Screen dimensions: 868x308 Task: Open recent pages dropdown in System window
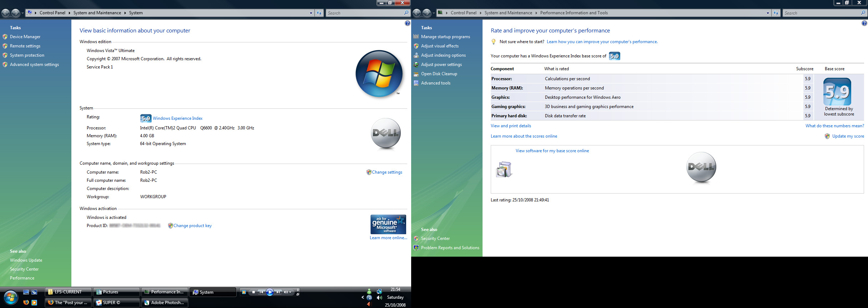[x=22, y=13]
